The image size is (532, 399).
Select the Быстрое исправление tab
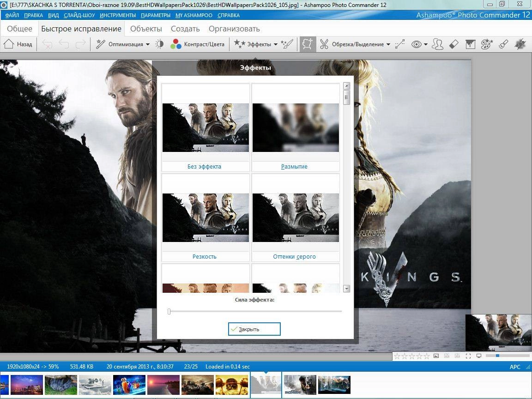[x=81, y=29]
